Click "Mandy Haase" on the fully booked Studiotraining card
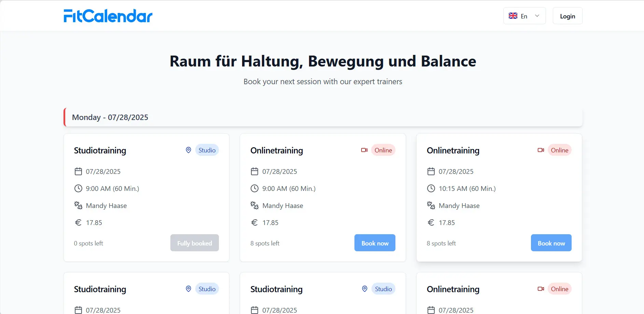 point(106,206)
